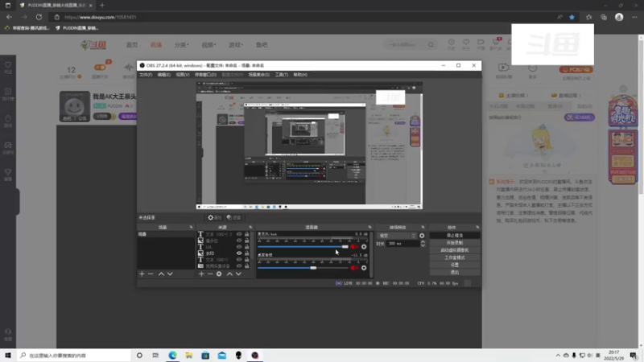The width and height of the screenshot is (644, 362).
Task: Click the Douyu logo
Action: coord(93,45)
